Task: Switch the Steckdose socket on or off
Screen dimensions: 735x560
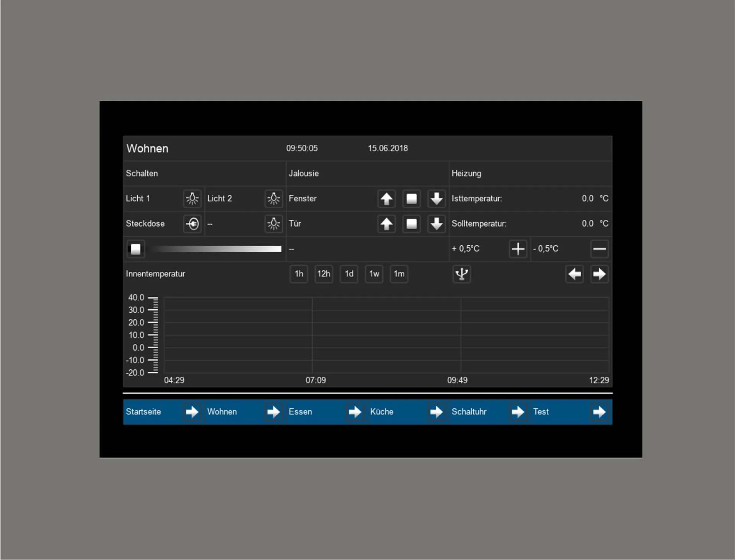Action: (x=192, y=224)
